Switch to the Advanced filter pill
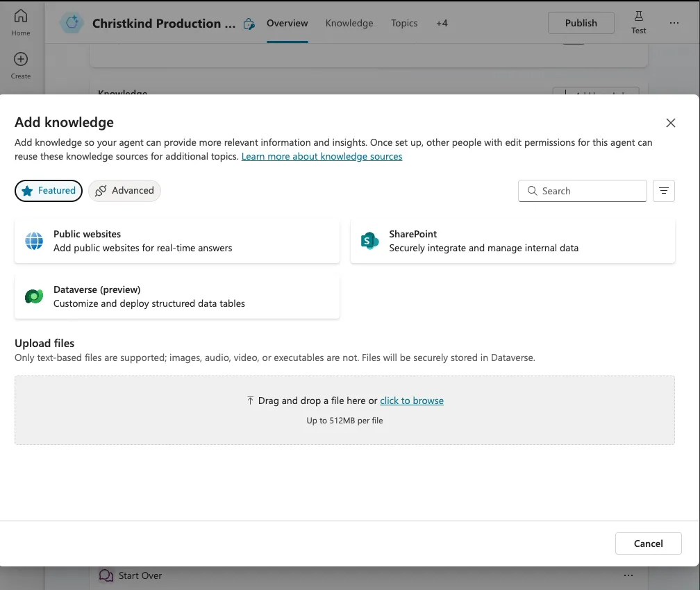The height and width of the screenshot is (590, 700). (124, 191)
